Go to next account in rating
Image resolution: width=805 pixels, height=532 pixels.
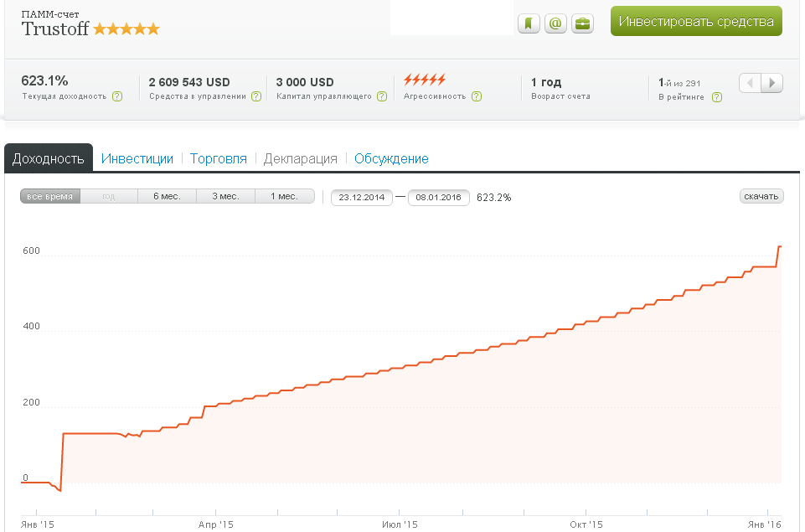point(772,83)
